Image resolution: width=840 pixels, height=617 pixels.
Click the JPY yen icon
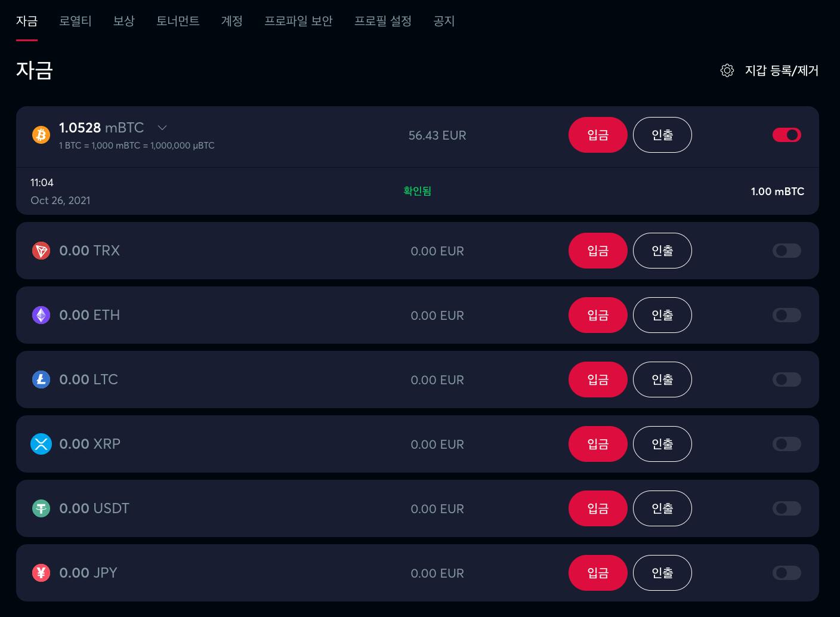pos(41,573)
